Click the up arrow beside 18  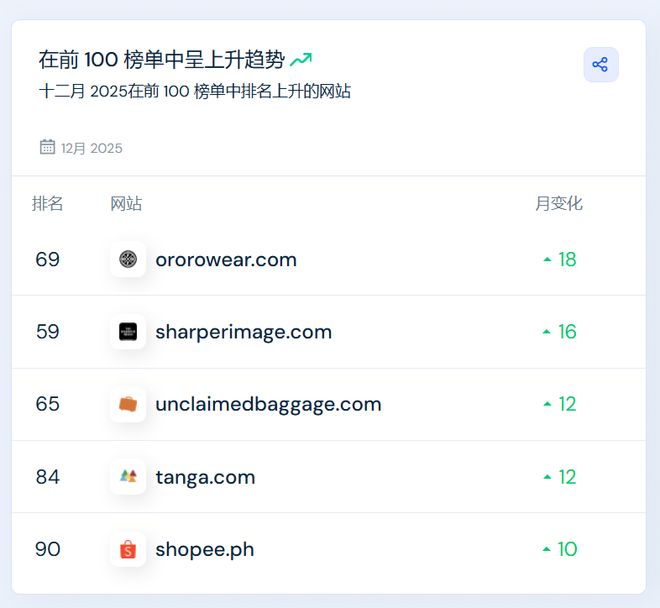(547, 259)
